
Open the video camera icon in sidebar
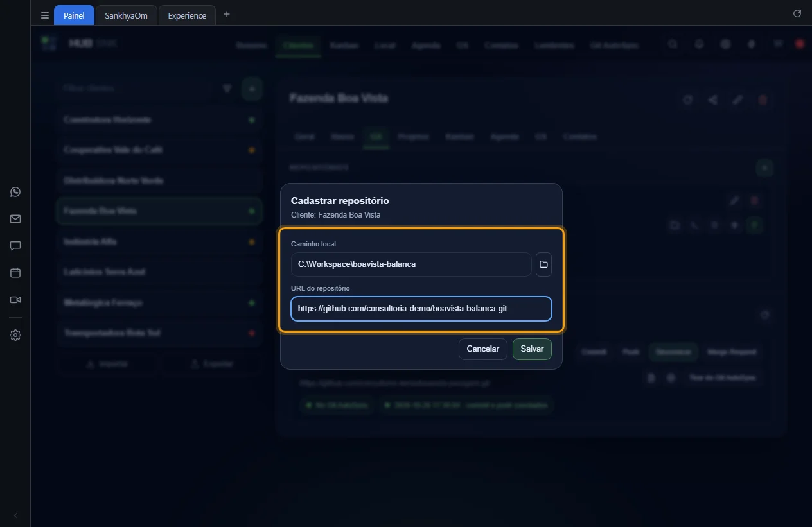(15, 300)
